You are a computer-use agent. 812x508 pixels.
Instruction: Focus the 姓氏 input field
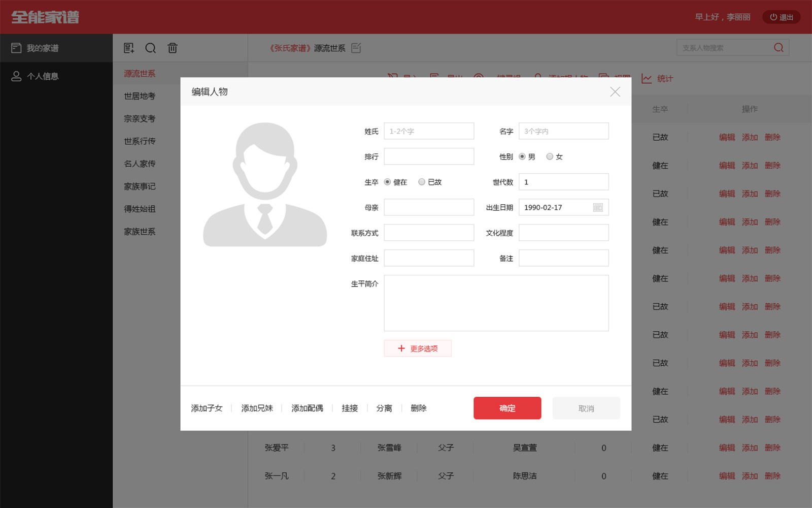[x=429, y=131]
